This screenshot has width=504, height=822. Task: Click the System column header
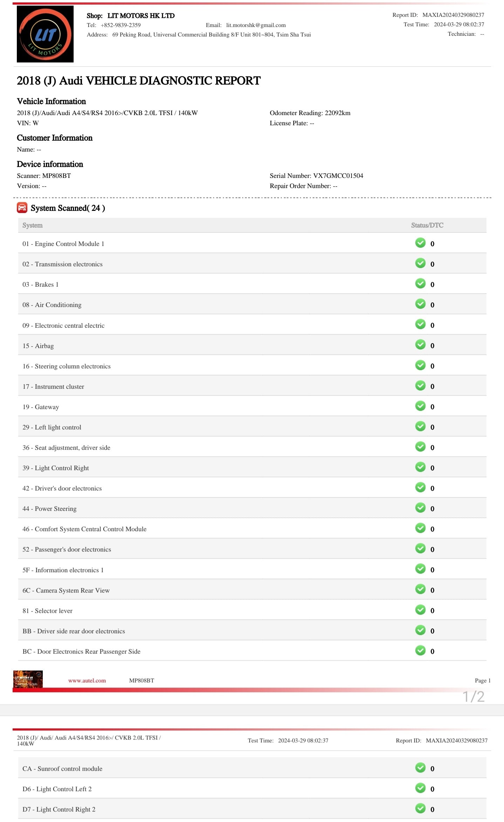33,225
